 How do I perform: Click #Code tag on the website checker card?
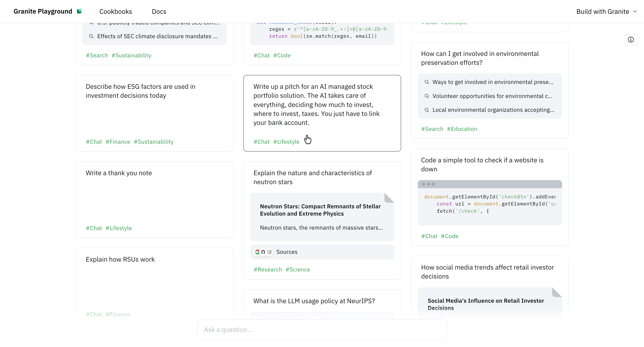[449, 236]
